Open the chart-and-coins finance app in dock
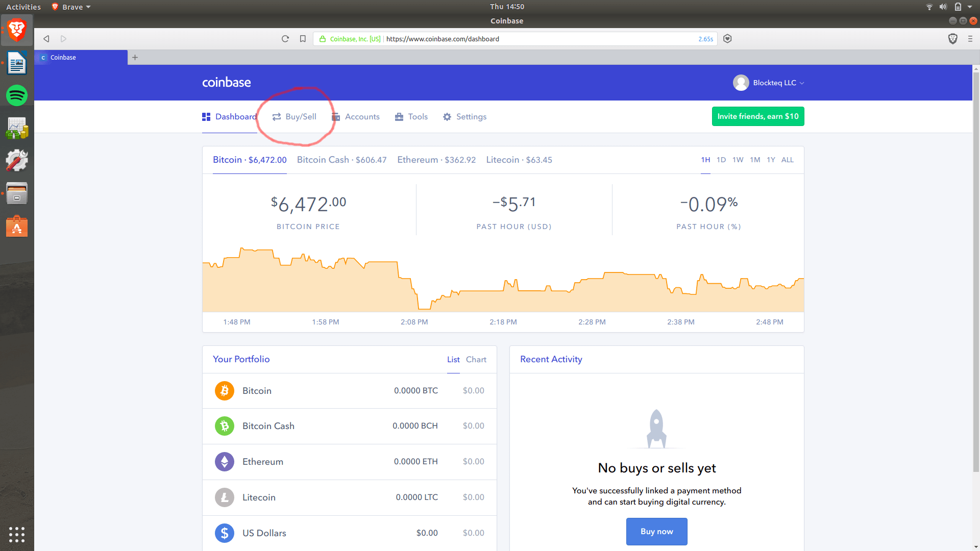The height and width of the screenshot is (551, 980). coord(17,128)
